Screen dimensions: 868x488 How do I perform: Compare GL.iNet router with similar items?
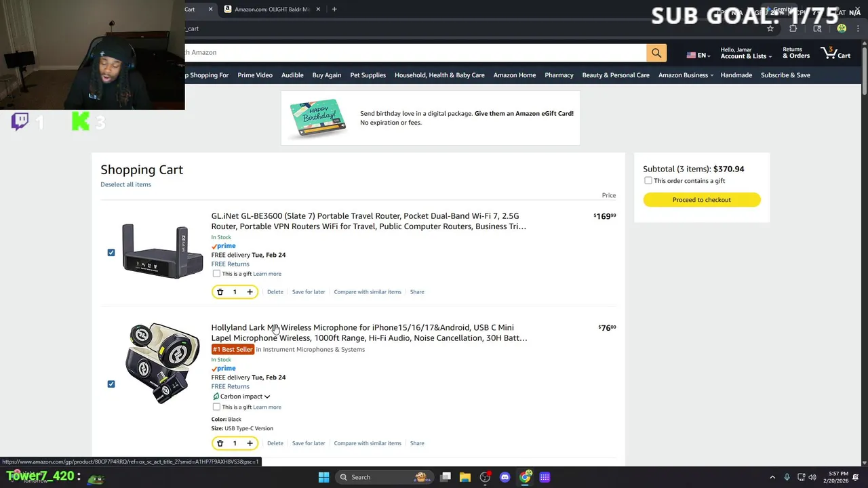pyautogui.click(x=368, y=292)
